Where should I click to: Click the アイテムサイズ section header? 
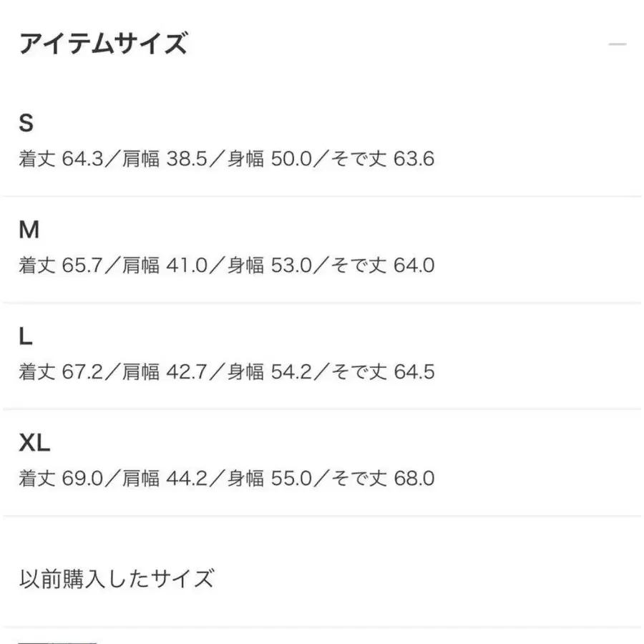click(x=104, y=44)
